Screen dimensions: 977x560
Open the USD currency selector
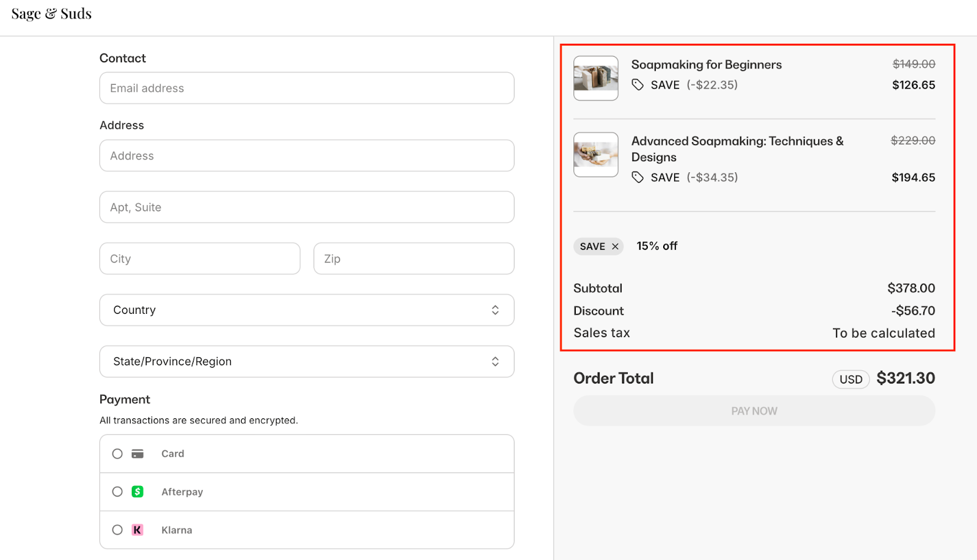pos(851,379)
